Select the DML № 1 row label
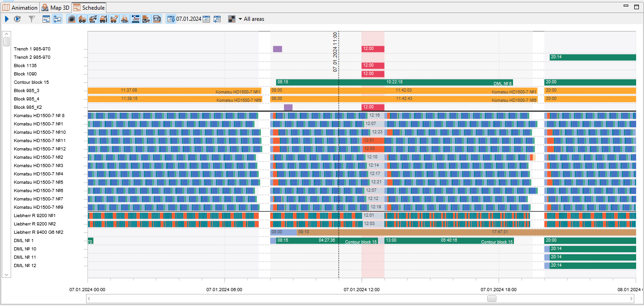 click(x=24, y=241)
